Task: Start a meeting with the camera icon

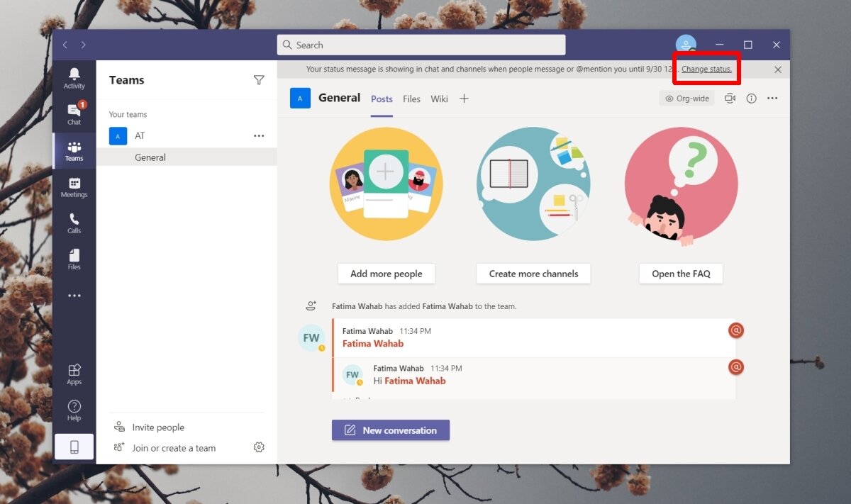Action: pyautogui.click(x=730, y=98)
